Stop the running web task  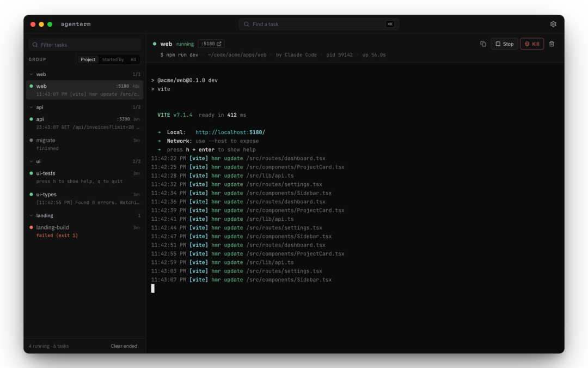click(x=504, y=44)
